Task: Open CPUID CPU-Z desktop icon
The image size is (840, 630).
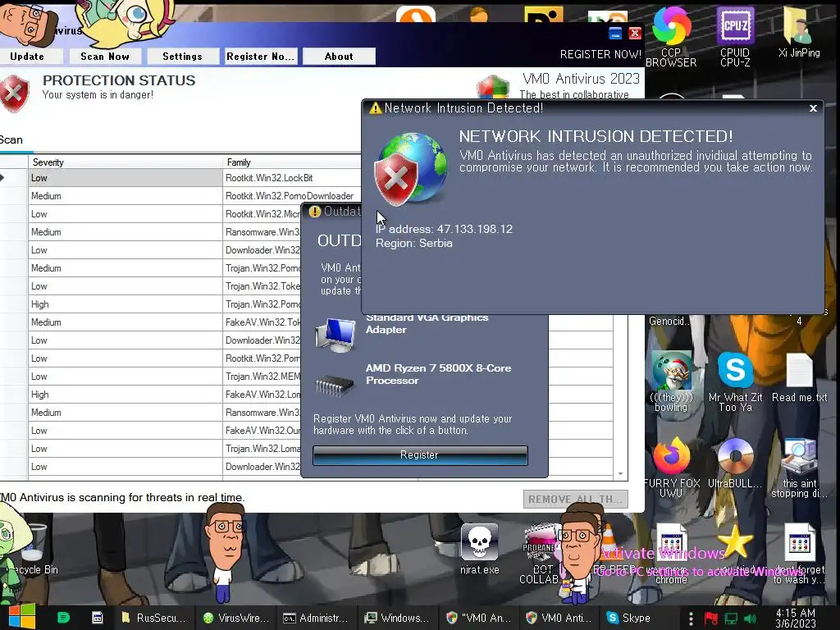Action: tap(735, 36)
